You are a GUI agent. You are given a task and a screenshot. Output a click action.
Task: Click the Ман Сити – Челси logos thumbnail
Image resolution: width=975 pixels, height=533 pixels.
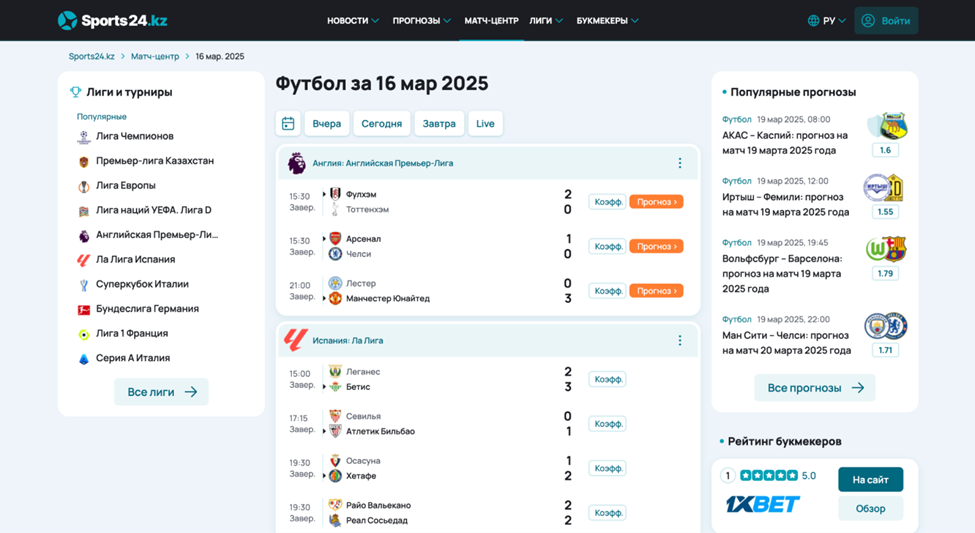[x=885, y=326]
